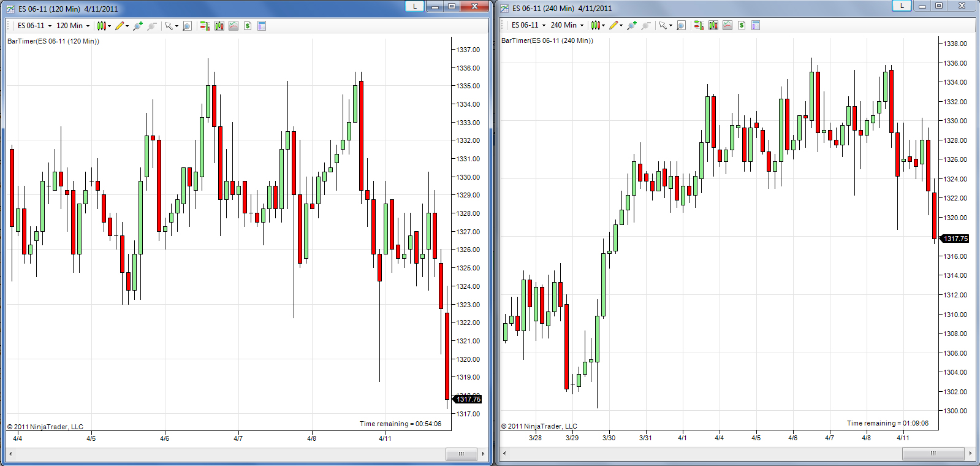Click 4/1 date label in 240 Min chart
The image size is (980, 466).
682,438
